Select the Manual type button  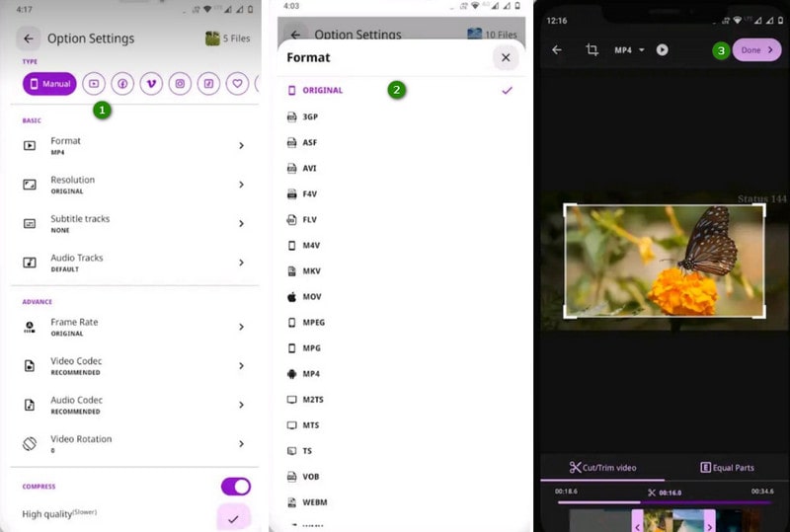pos(49,84)
